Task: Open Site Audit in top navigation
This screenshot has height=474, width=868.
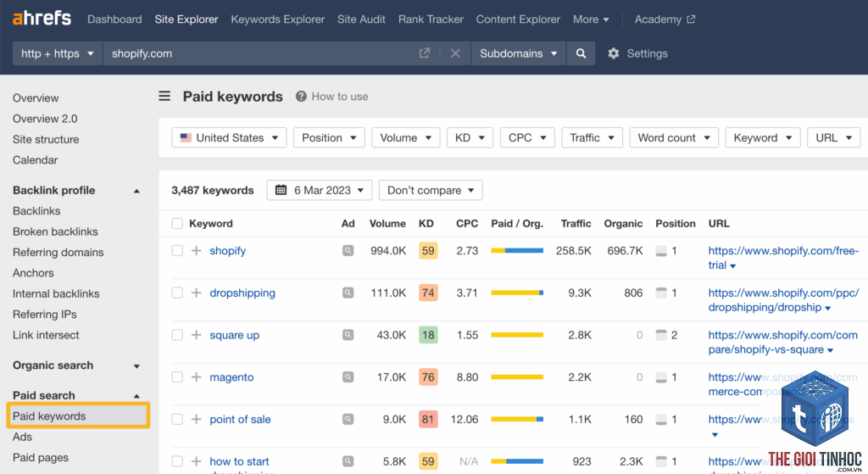Action: click(x=361, y=20)
